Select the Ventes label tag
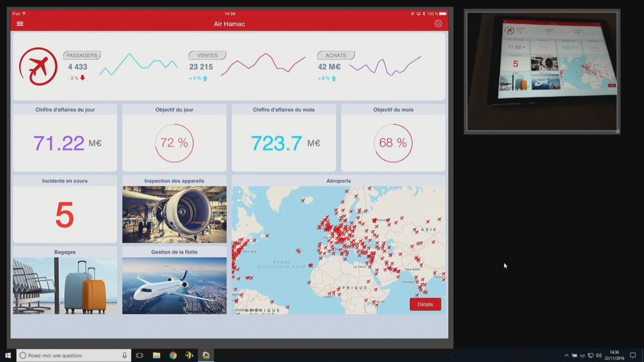 [207, 55]
